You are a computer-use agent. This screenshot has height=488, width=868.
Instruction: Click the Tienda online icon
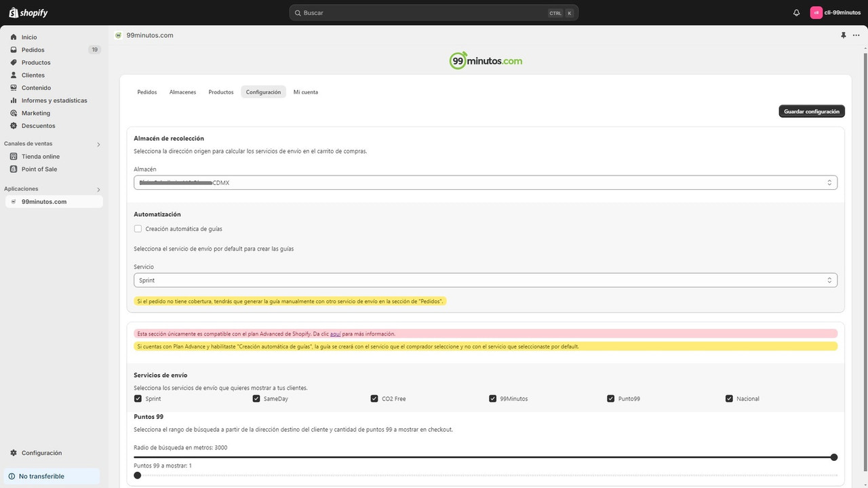[14, 157]
